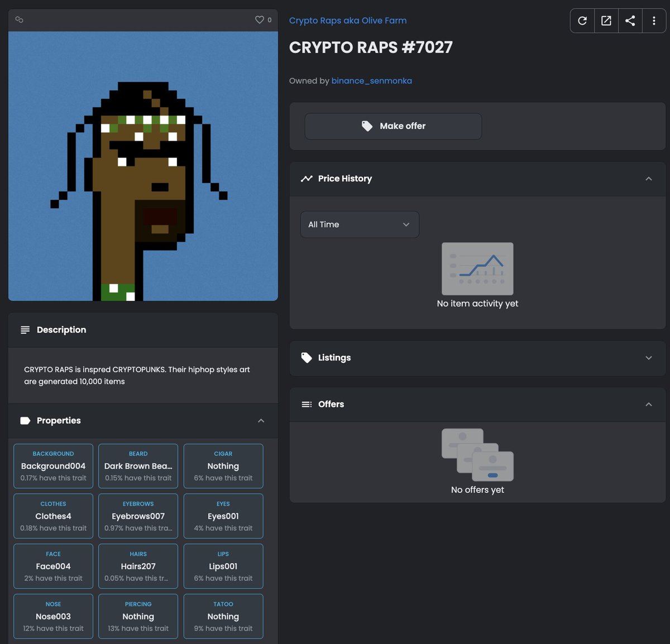The height and width of the screenshot is (644, 670).
Task: Select the Background004 property card
Action: click(x=53, y=466)
